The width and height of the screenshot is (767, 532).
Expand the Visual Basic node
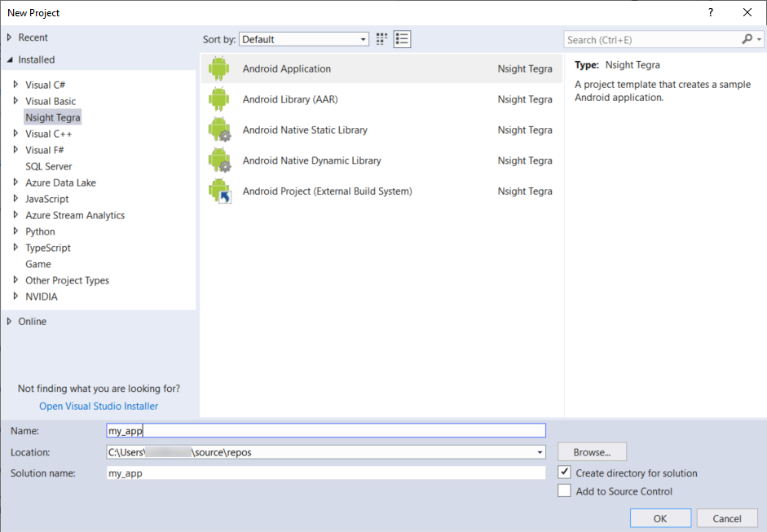pos(15,101)
